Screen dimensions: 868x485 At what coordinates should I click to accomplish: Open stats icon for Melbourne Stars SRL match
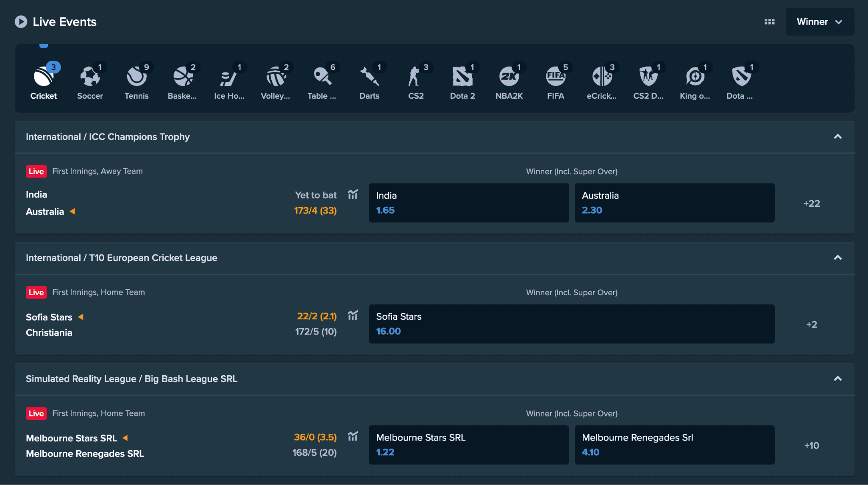(x=353, y=436)
